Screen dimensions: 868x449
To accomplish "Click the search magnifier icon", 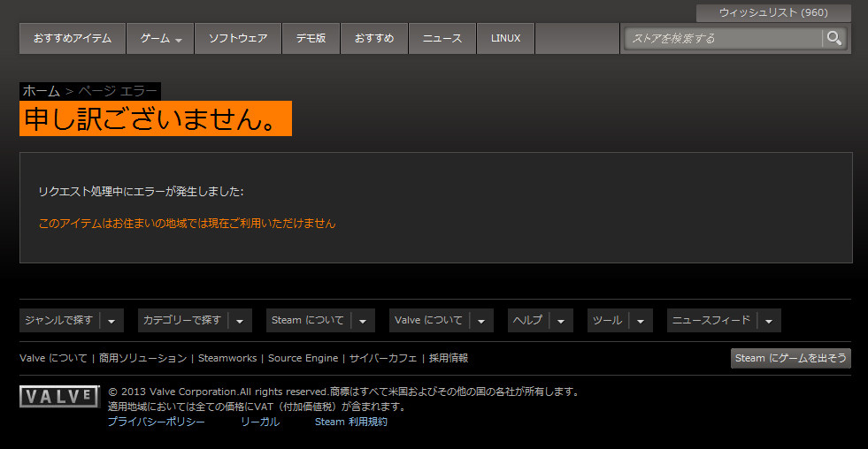I will [834, 38].
